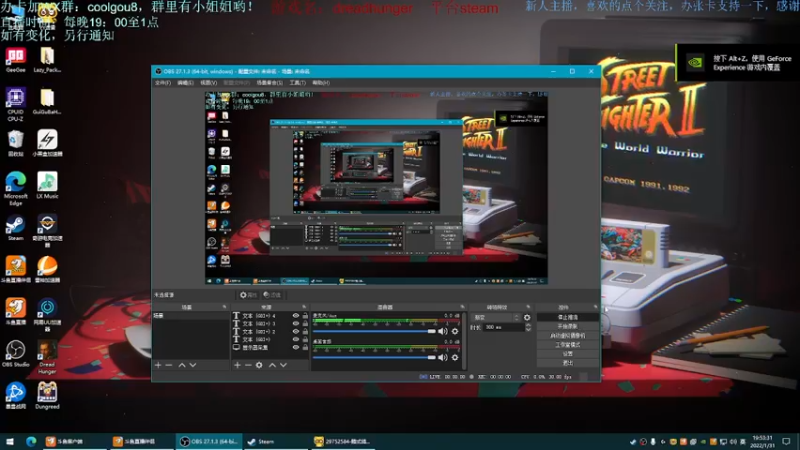Remove selected source with minus icon
The height and width of the screenshot is (450, 800).
point(248,365)
